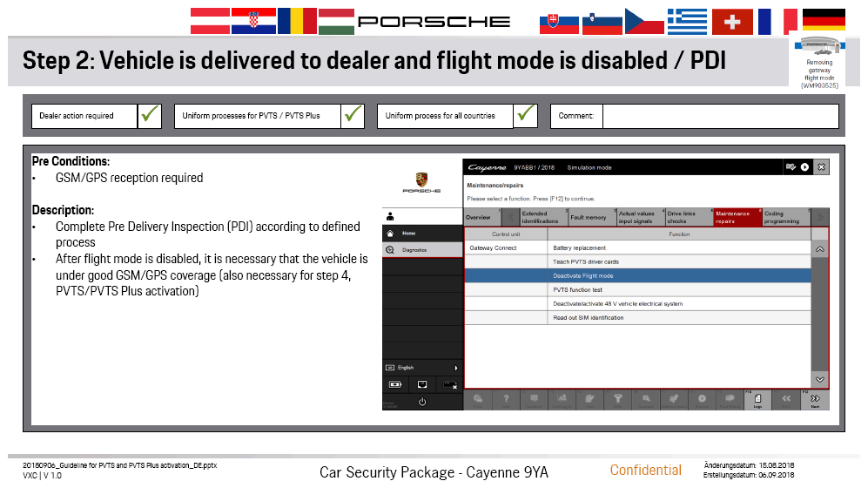Image resolution: width=868 pixels, height=488 pixels.
Task: Click the notepad with pencil toolbar icon
Action: coord(590,399)
